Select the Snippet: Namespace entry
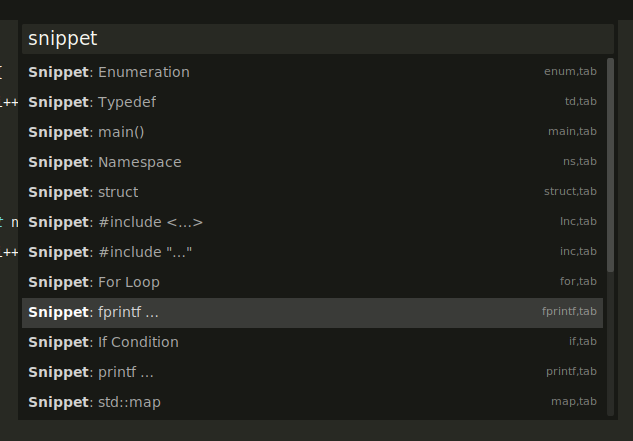633x441 pixels. pos(105,162)
